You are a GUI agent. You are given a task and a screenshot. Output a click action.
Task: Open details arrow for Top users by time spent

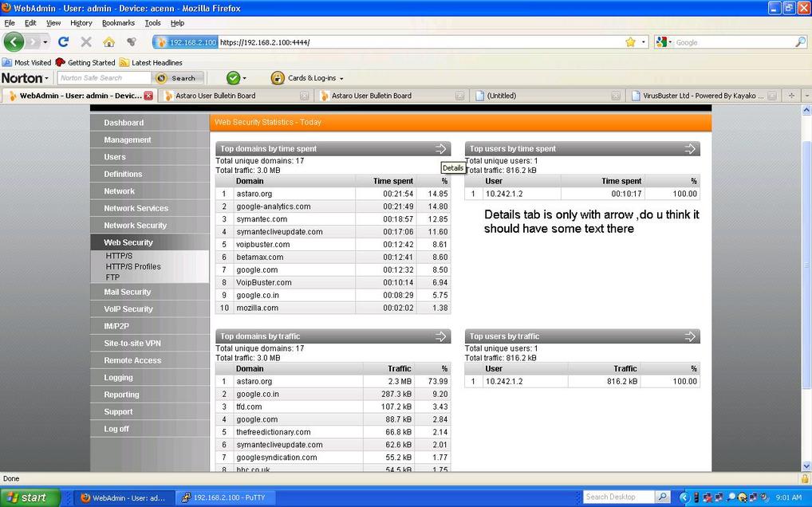[690, 149]
